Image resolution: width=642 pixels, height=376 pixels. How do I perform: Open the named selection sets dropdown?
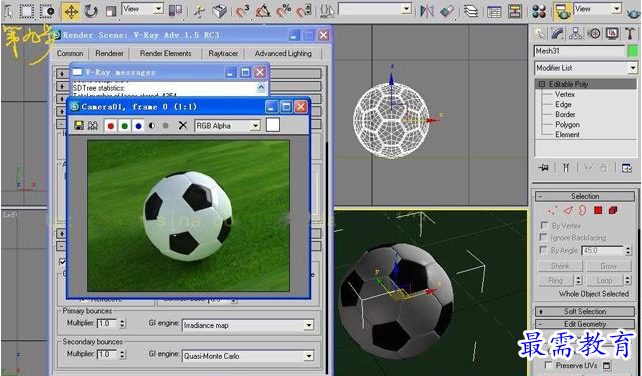point(375,9)
